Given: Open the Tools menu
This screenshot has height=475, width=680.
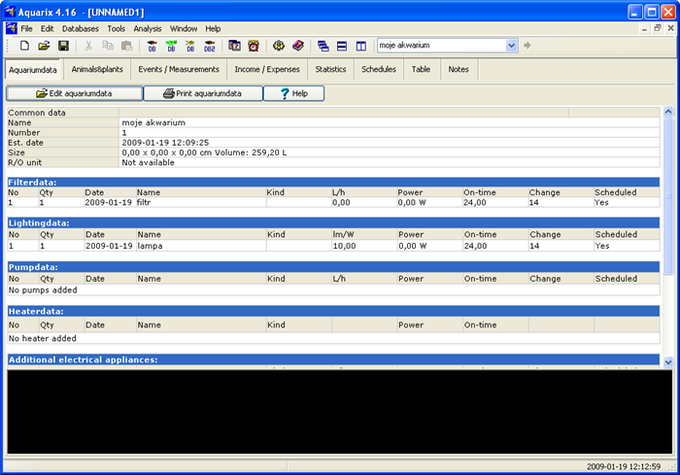Looking at the screenshot, I should [x=116, y=29].
